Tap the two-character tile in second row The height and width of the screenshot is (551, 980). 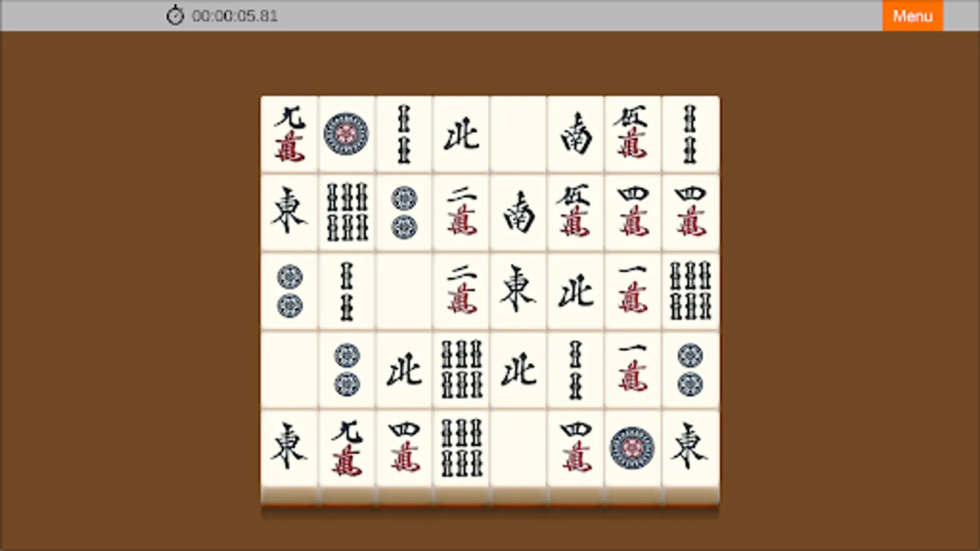pyautogui.click(x=461, y=212)
